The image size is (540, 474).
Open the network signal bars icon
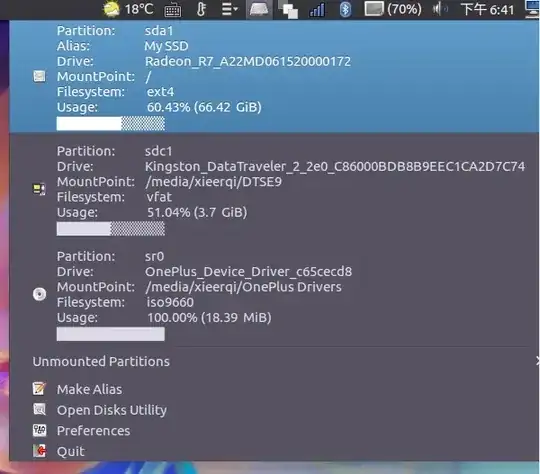pyautogui.click(x=317, y=9)
